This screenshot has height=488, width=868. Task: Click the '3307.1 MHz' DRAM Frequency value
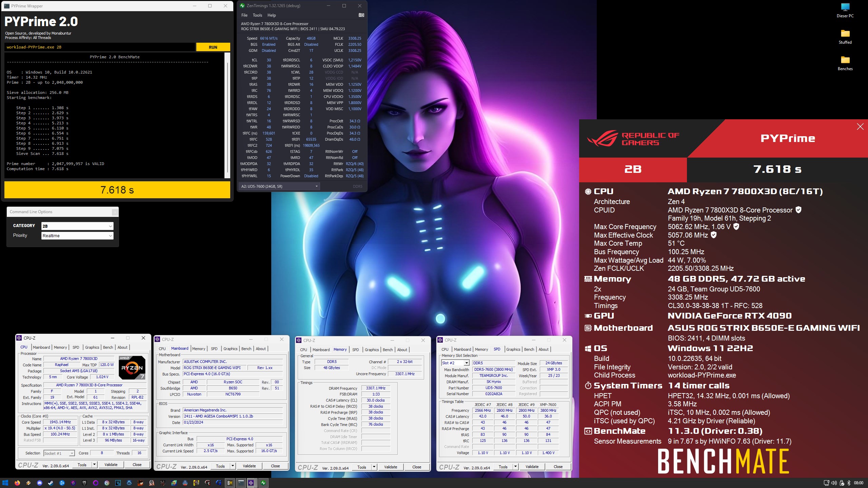376,388
